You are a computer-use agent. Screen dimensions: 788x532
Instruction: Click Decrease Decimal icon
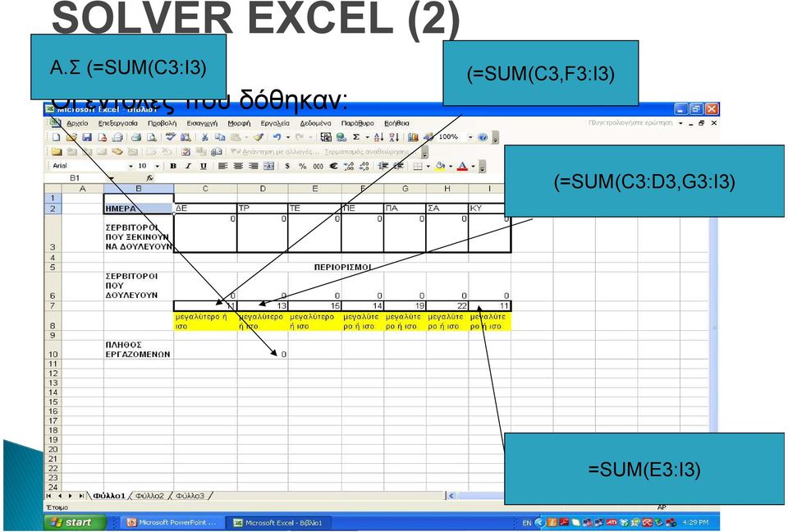(x=364, y=166)
